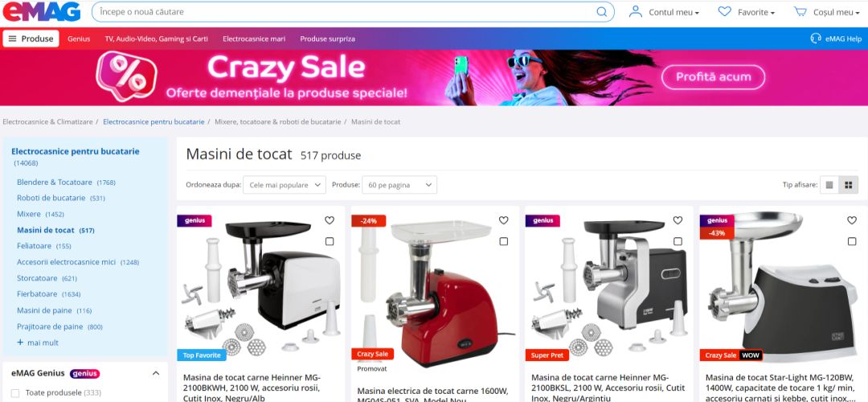Image resolution: width=868 pixels, height=402 pixels.
Task: Open the 60 pe pagina dropdown
Action: pyautogui.click(x=399, y=185)
